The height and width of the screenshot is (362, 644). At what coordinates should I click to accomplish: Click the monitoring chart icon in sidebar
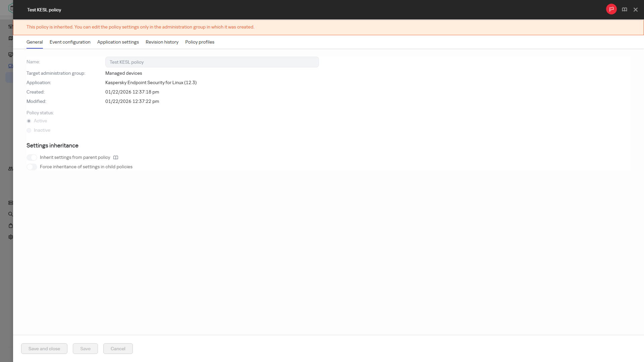pyautogui.click(x=11, y=55)
